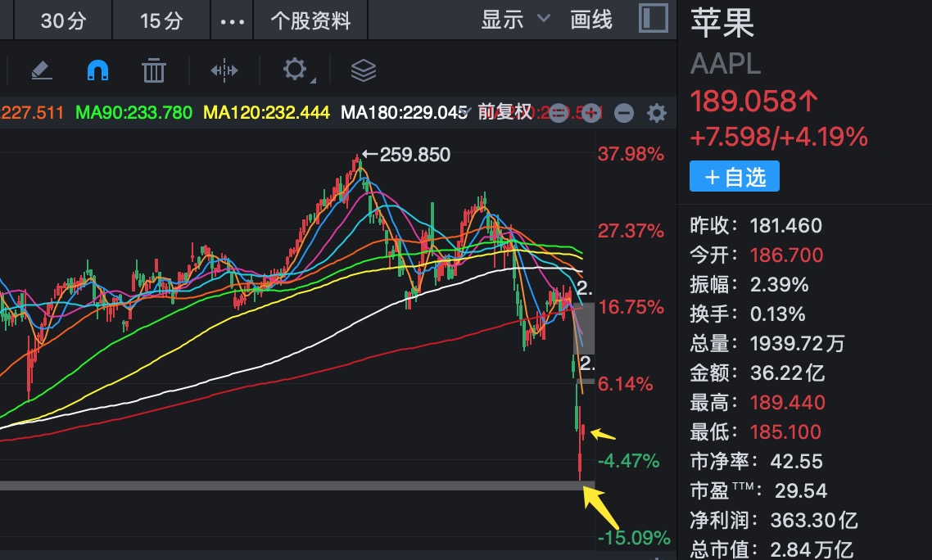The width and height of the screenshot is (932, 560).
Task: Click the -15.09% axis label
Action: coord(634,538)
